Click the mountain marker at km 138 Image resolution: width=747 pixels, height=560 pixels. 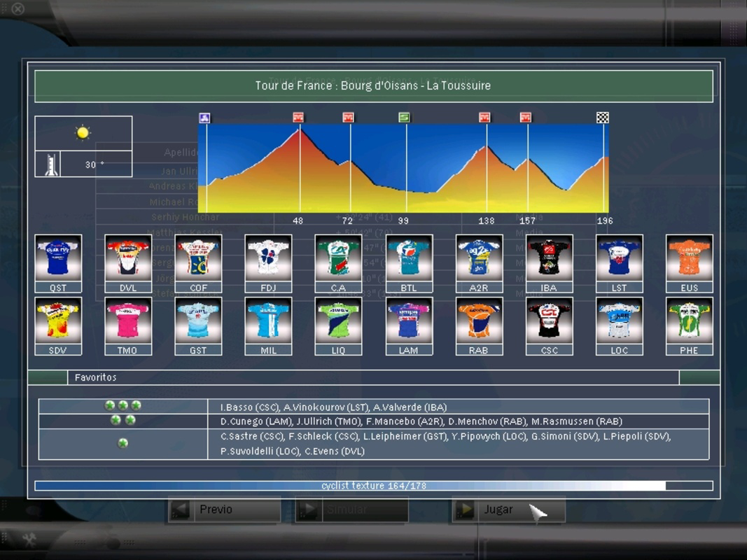coord(484,117)
